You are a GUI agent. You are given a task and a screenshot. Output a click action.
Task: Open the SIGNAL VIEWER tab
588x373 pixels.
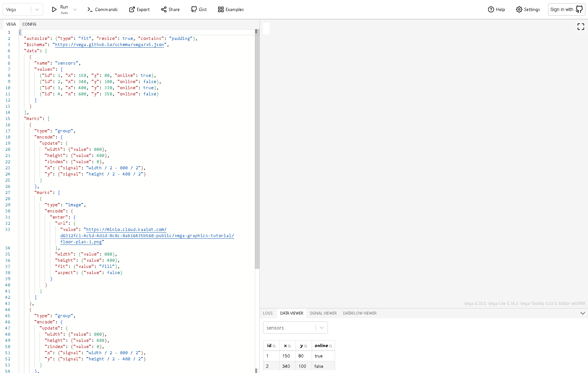point(323,313)
